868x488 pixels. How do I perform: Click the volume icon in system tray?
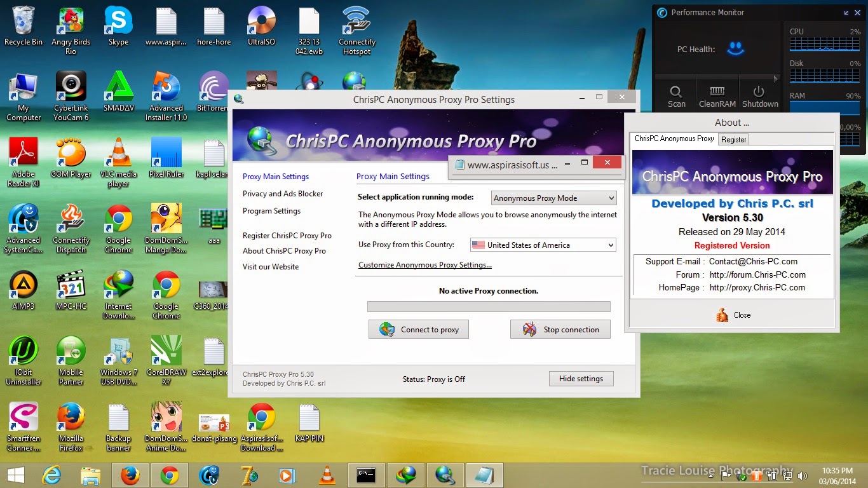[803, 475]
